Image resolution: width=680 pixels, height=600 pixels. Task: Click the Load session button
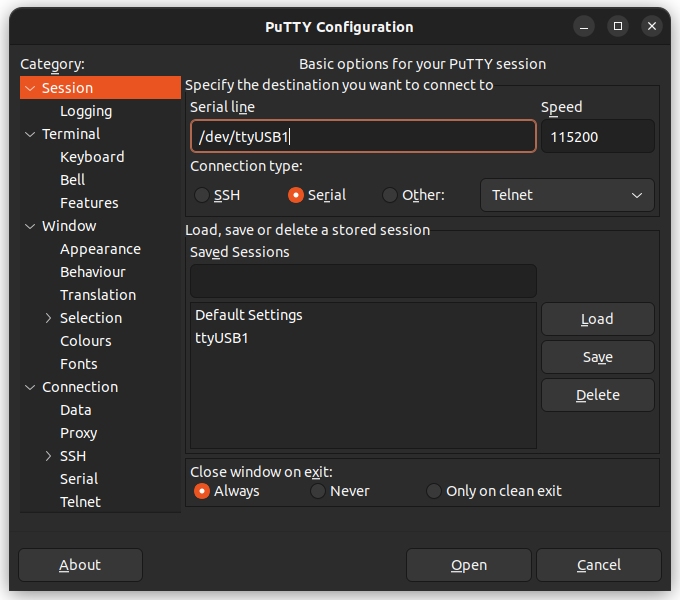pyautogui.click(x=598, y=319)
